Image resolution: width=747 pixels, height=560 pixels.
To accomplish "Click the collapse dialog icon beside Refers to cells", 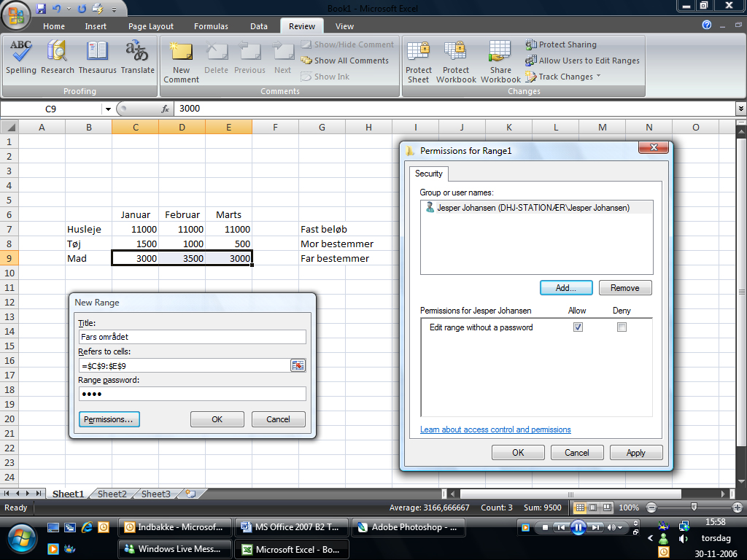I will click(298, 365).
